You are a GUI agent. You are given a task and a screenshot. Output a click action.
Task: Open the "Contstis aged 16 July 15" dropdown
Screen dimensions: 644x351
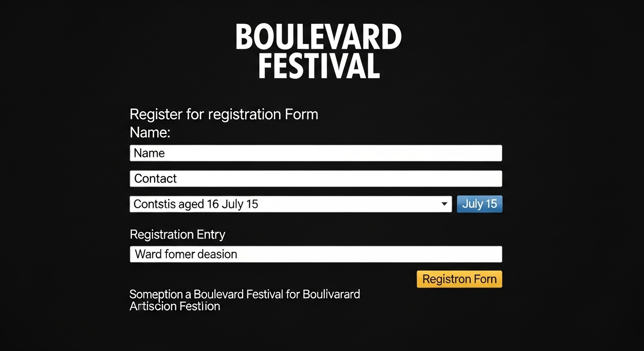click(290, 204)
